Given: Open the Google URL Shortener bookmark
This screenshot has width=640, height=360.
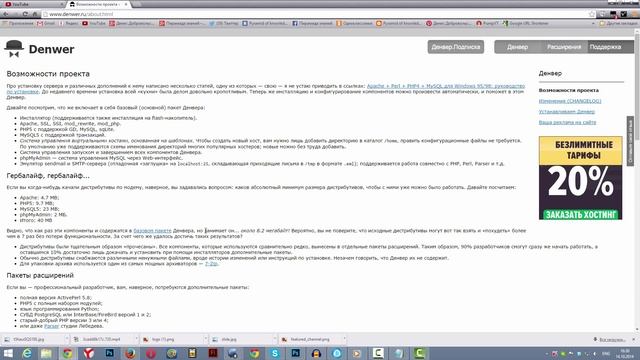Looking at the screenshot, I should [x=525, y=24].
